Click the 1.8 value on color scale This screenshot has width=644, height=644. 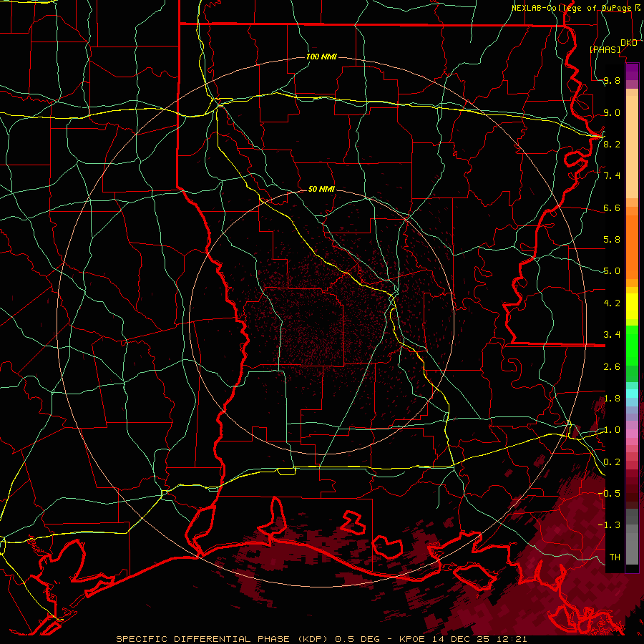click(612, 399)
